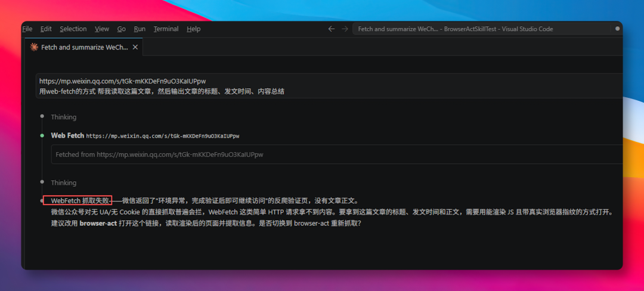Expand the second Thinking step
644x291 pixels.
point(64,182)
